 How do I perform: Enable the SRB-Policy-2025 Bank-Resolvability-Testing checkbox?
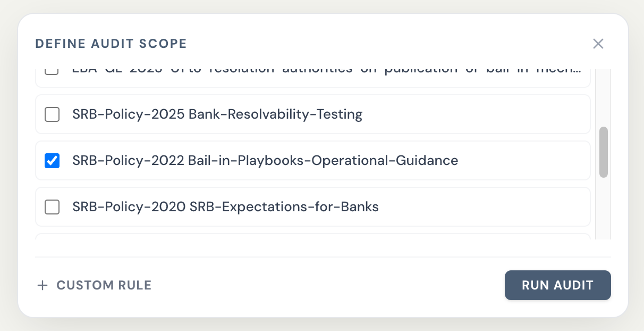click(x=52, y=114)
